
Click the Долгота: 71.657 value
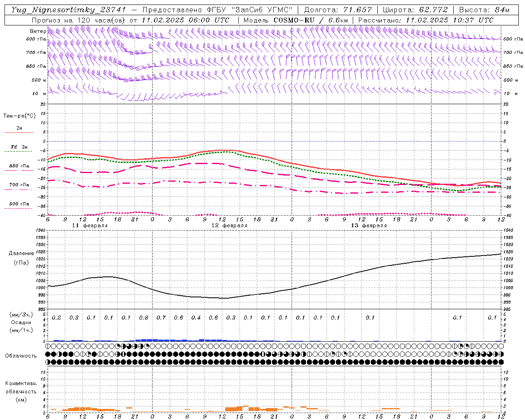click(x=338, y=10)
